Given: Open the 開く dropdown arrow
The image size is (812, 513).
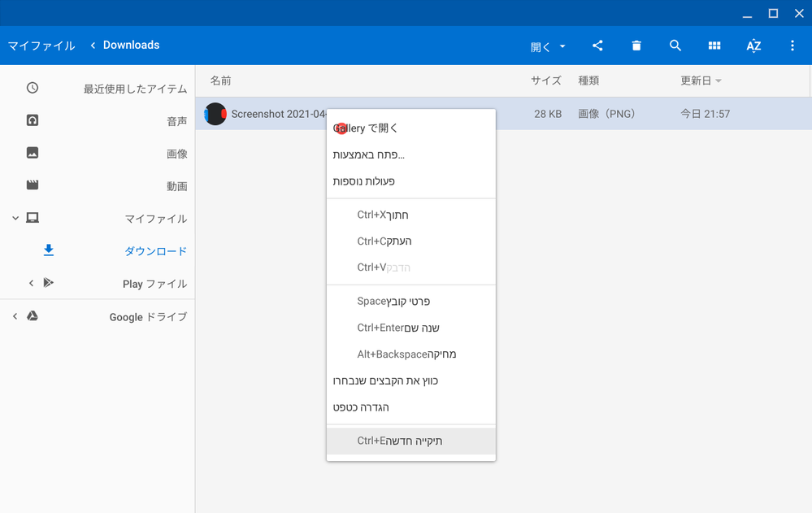Looking at the screenshot, I should click(x=562, y=46).
